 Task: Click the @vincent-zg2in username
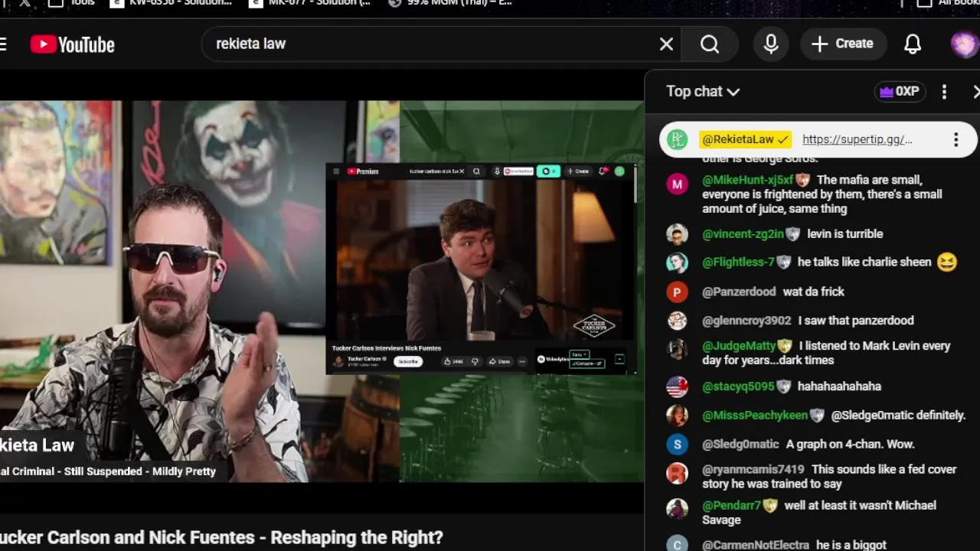click(743, 234)
